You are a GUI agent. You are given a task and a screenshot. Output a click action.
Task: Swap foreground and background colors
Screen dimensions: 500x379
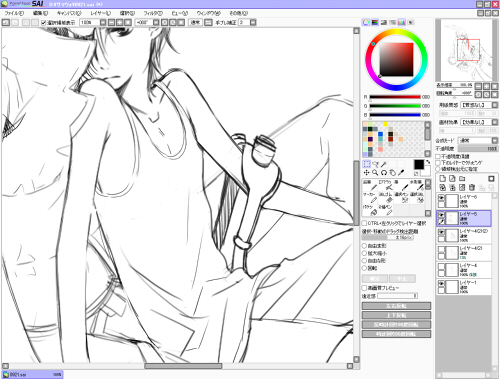coord(428,162)
